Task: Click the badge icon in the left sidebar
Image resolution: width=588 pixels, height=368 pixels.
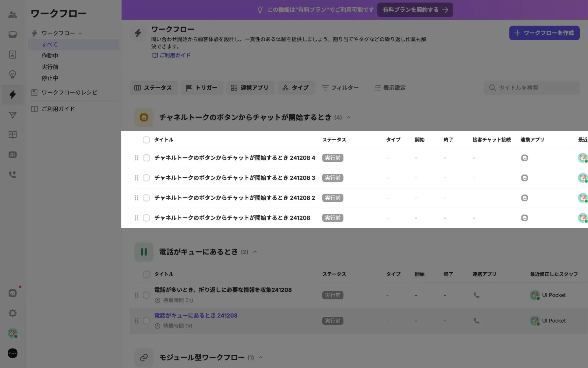Action: [13, 75]
